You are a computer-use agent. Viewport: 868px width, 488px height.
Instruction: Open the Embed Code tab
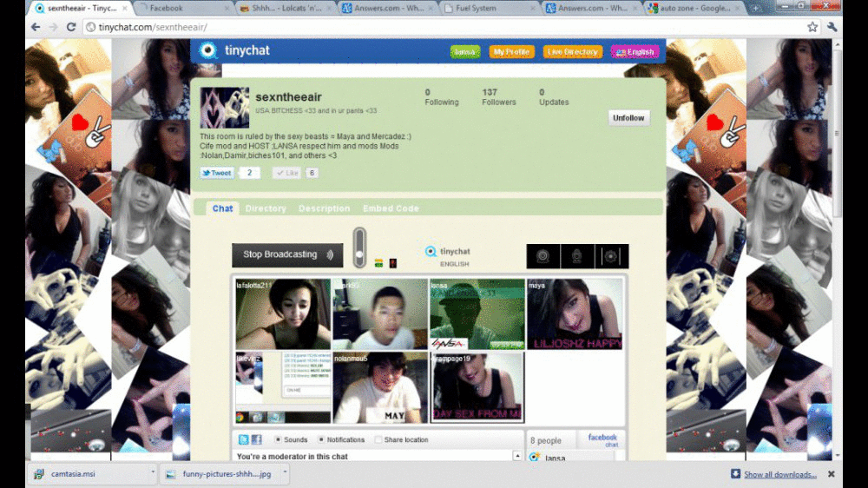pos(391,208)
